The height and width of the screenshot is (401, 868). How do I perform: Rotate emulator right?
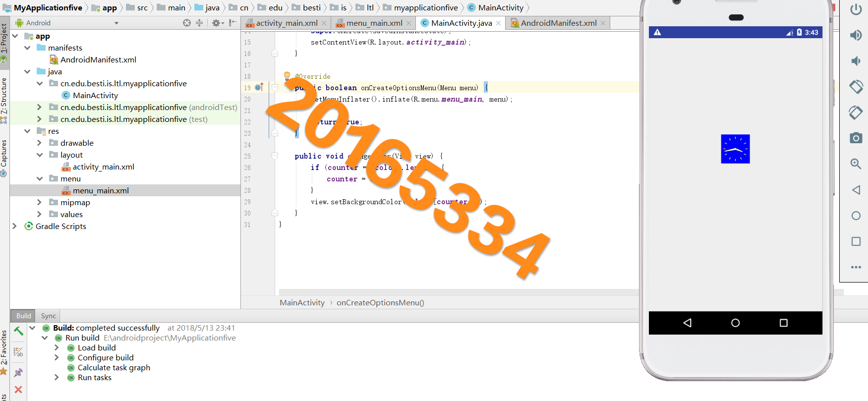click(856, 113)
